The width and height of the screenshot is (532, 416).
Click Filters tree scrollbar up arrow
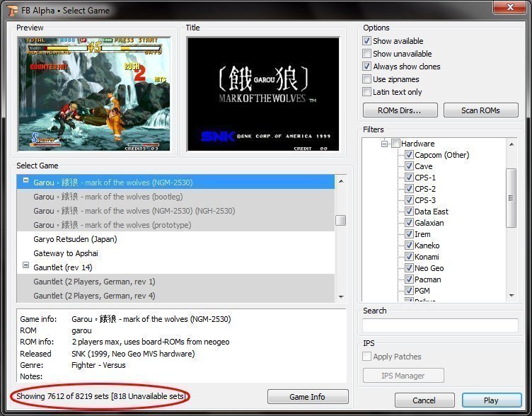(x=511, y=144)
